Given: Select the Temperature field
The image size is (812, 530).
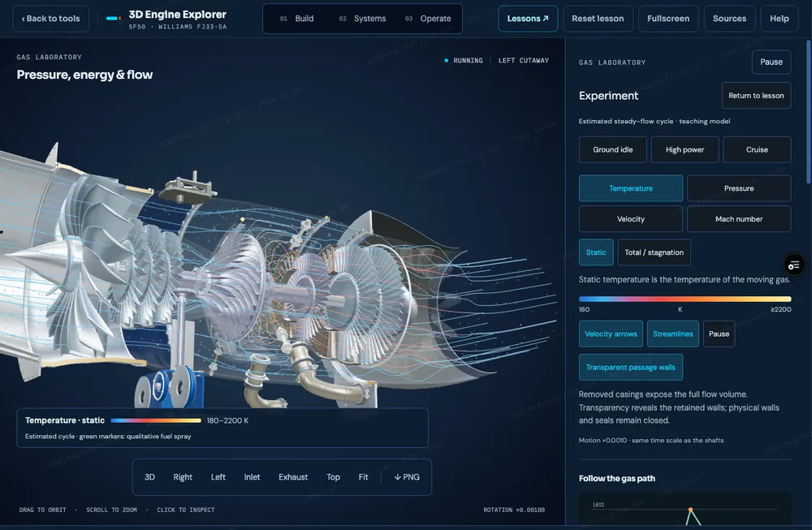Looking at the screenshot, I should coord(631,187).
